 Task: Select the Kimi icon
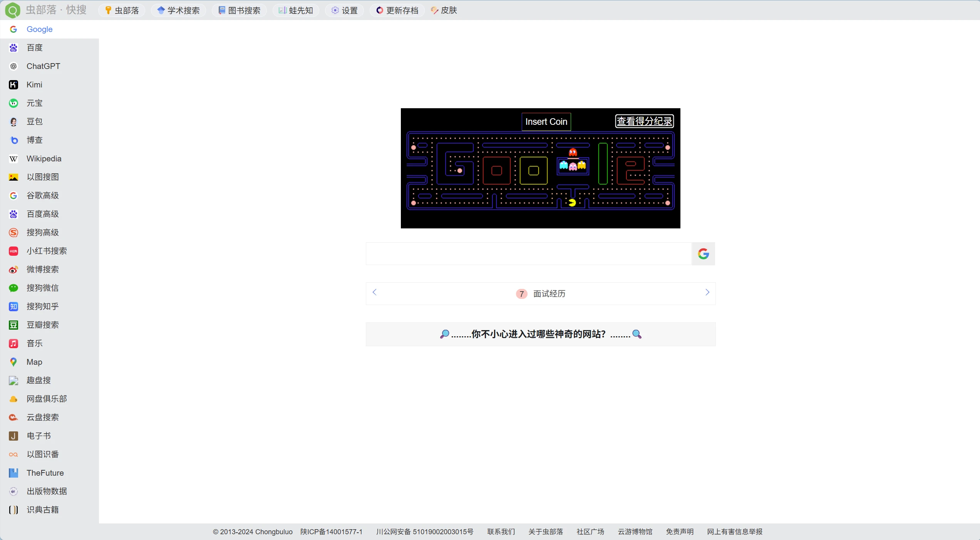[13, 85]
